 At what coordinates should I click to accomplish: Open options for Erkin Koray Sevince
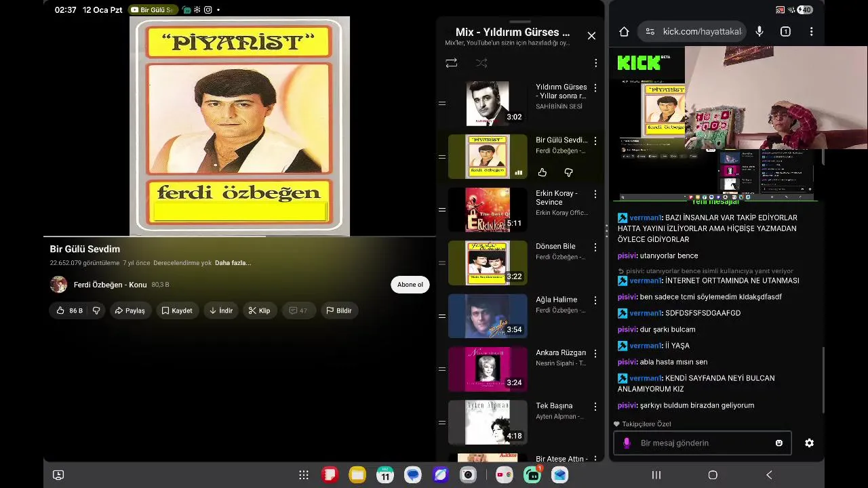(595, 194)
